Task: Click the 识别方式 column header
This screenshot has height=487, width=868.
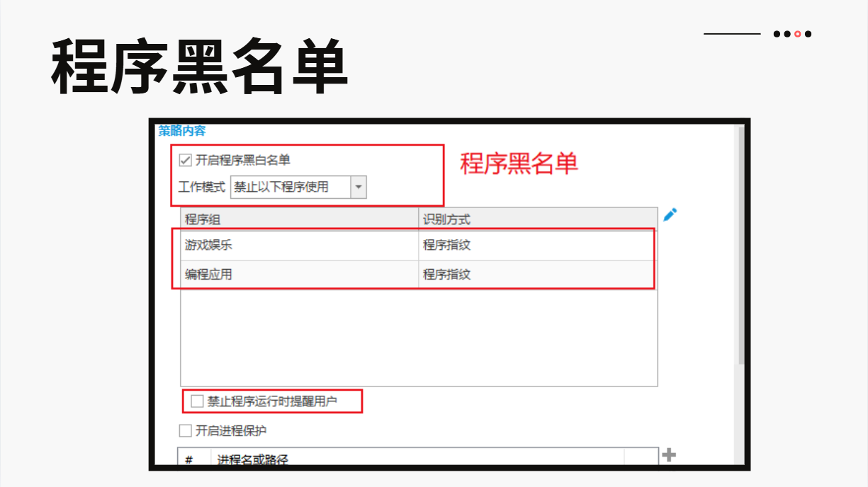Action: pyautogui.click(x=447, y=219)
